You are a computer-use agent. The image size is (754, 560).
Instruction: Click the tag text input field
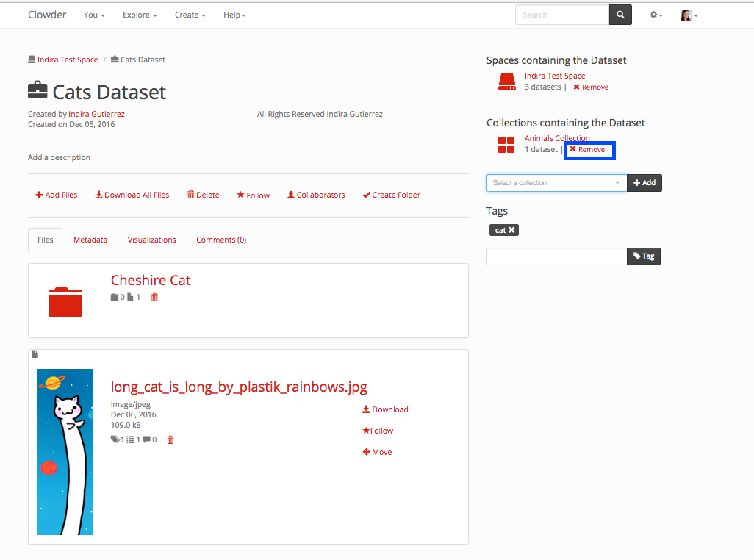tap(556, 256)
